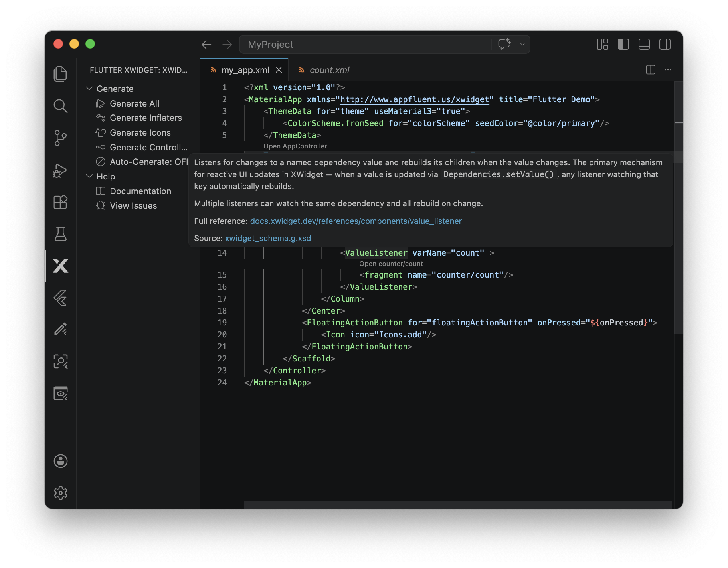Open the XWidget extension sidebar icon
The image size is (728, 568).
[x=60, y=266]
